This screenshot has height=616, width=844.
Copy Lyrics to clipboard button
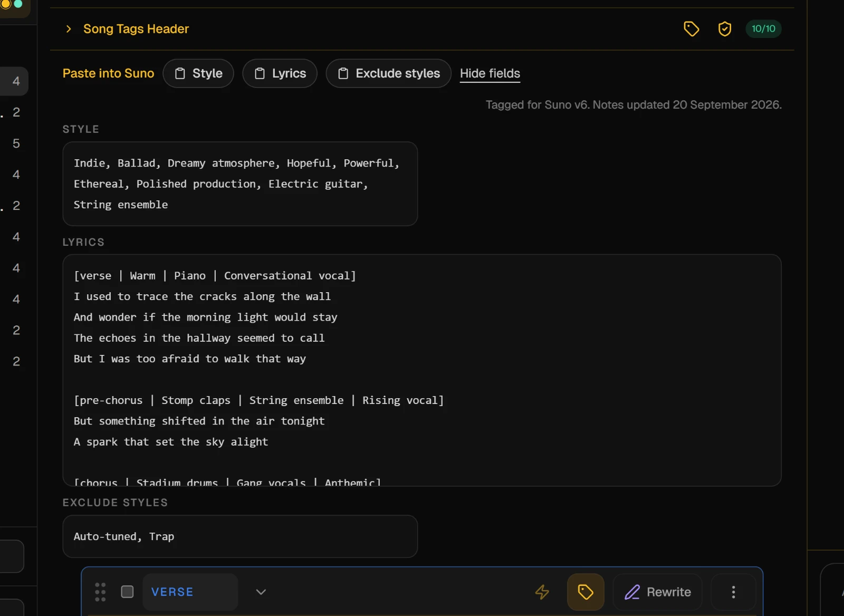click(280, 73)
